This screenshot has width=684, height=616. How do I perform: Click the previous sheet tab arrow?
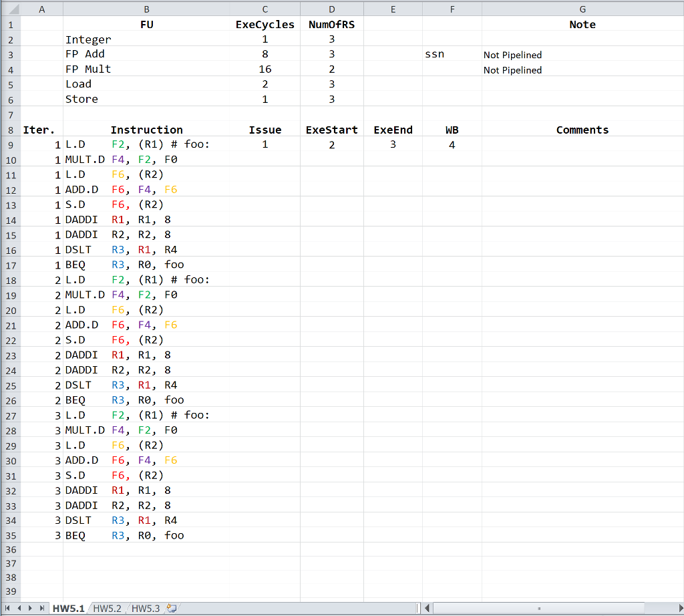pyautogui.click(x=19, y=608)
